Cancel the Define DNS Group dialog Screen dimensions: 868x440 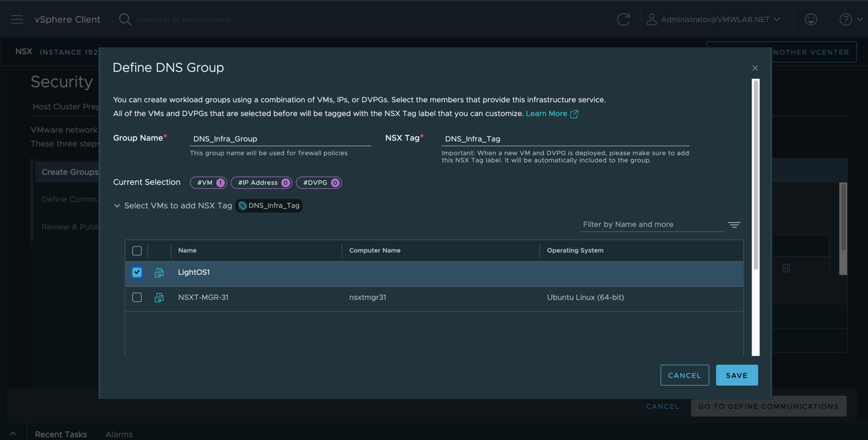click(x=685, y=375)
